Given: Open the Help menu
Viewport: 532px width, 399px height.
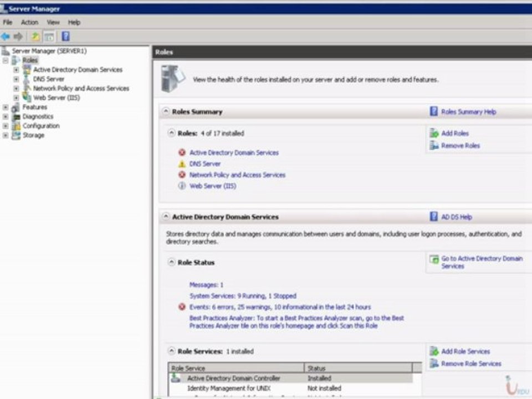Looking at the screenshot, I should click(x=74, y=22).
